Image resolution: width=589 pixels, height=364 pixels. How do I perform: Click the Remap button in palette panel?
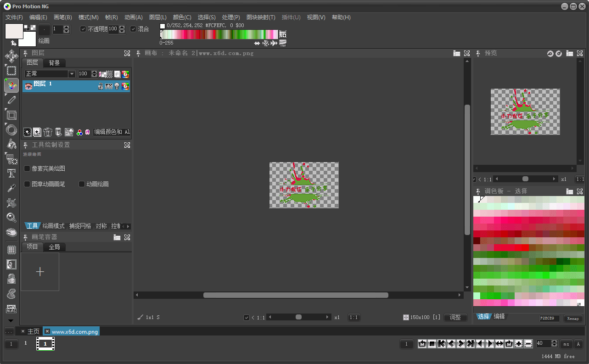tap(572, 319)
